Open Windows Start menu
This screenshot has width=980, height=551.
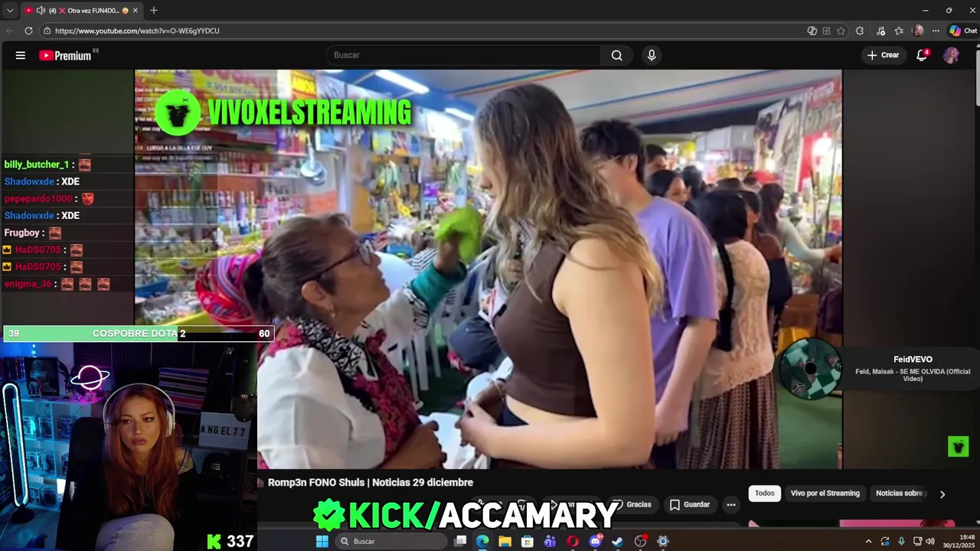[322, 541]
